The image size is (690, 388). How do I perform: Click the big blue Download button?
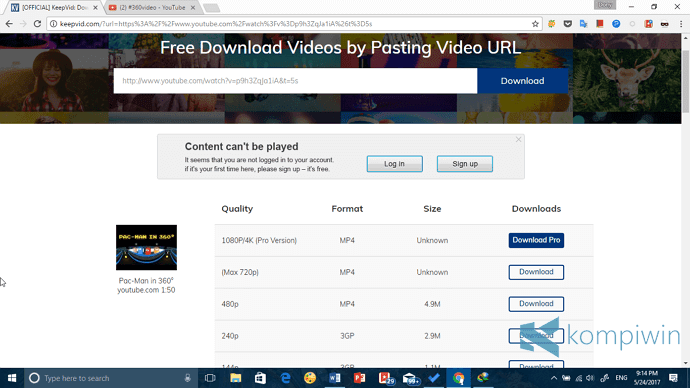(x=522, y=81)
